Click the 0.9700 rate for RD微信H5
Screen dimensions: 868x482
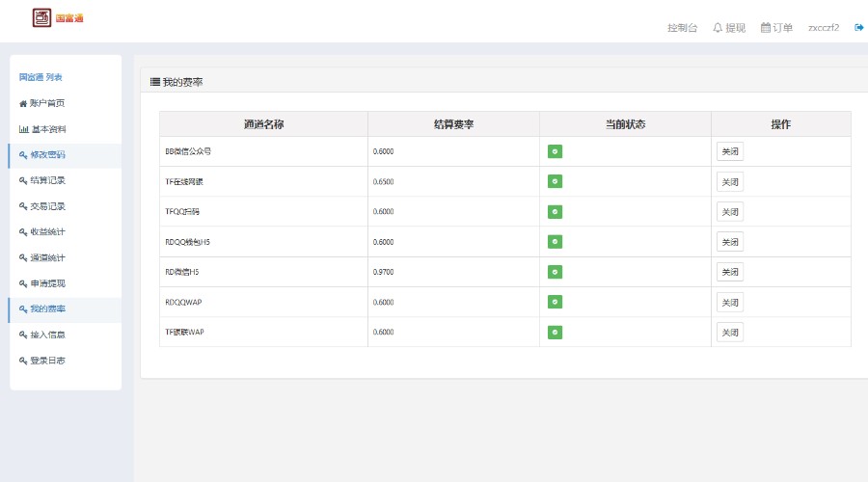[383, 272]
